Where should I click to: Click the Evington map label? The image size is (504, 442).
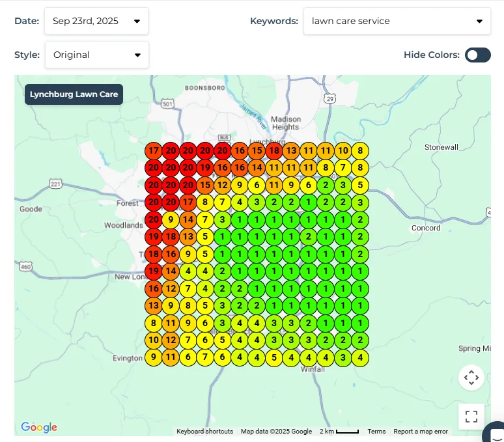127,358
